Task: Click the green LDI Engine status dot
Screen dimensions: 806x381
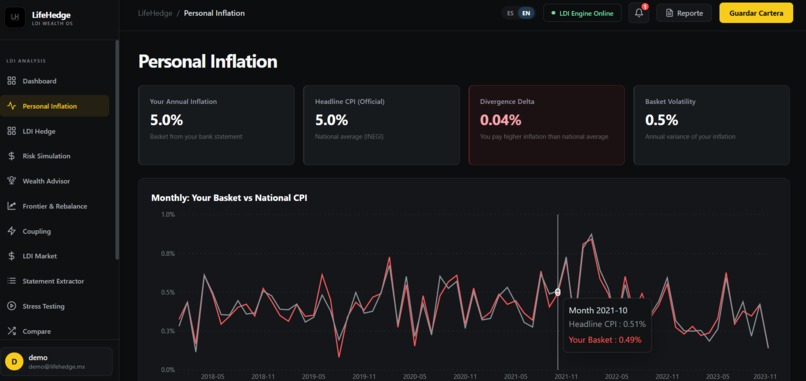Action: (553, 13)
